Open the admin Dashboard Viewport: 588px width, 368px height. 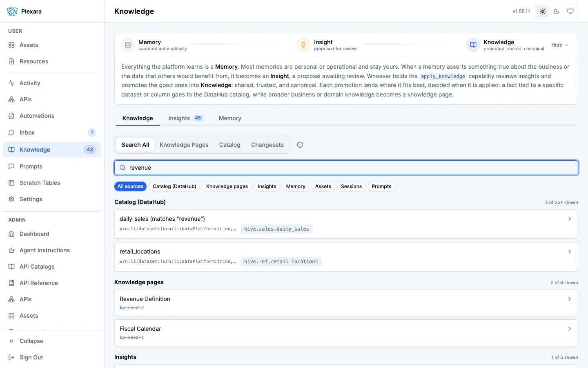point(52,234)
